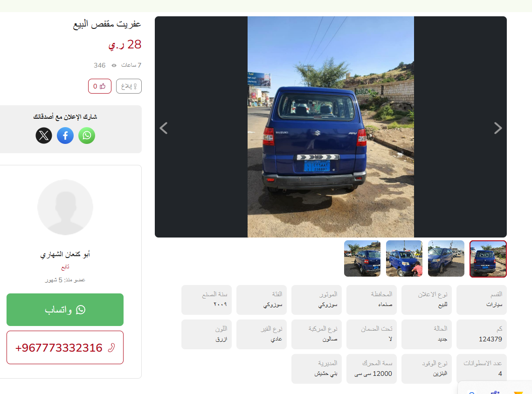Select the thumbnail with person in red
532x394 pixels.
pos(404,259)
